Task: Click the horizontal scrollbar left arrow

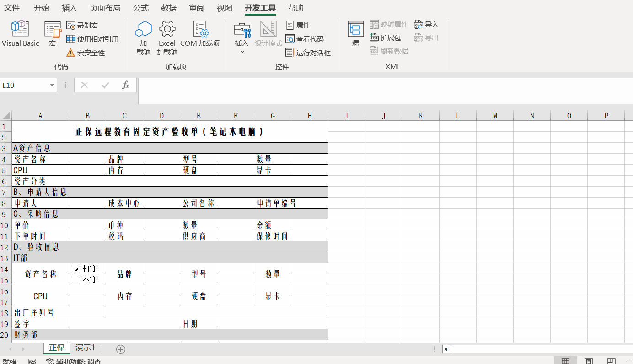Action: tap(446, 349)
